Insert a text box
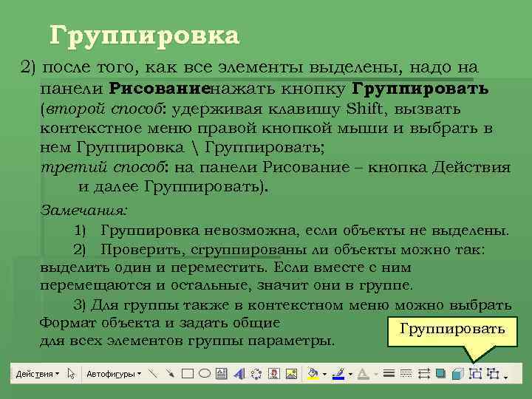 (x=222, y=374)
